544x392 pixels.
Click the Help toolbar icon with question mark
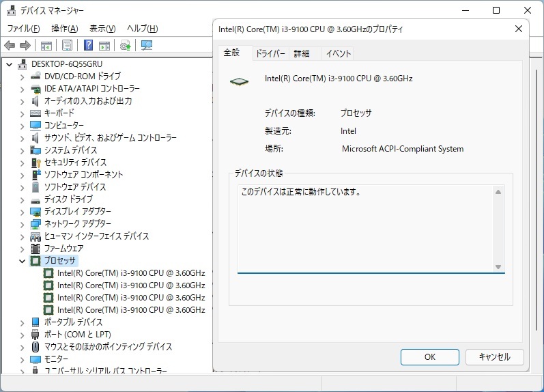coord(88,46)
